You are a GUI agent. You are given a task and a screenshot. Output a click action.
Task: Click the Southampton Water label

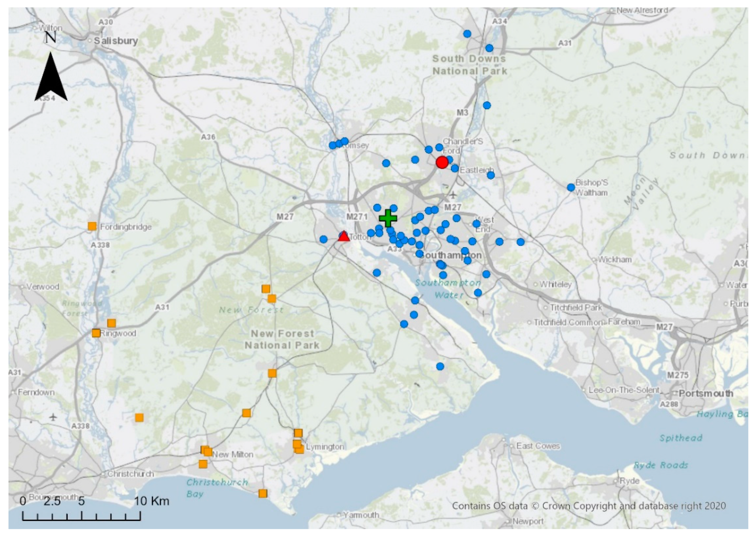448,289
